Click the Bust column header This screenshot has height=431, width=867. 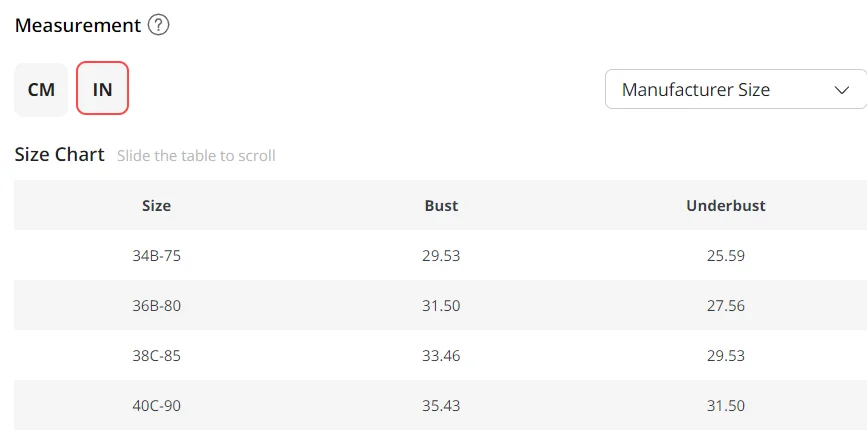[x=441, y=206]
